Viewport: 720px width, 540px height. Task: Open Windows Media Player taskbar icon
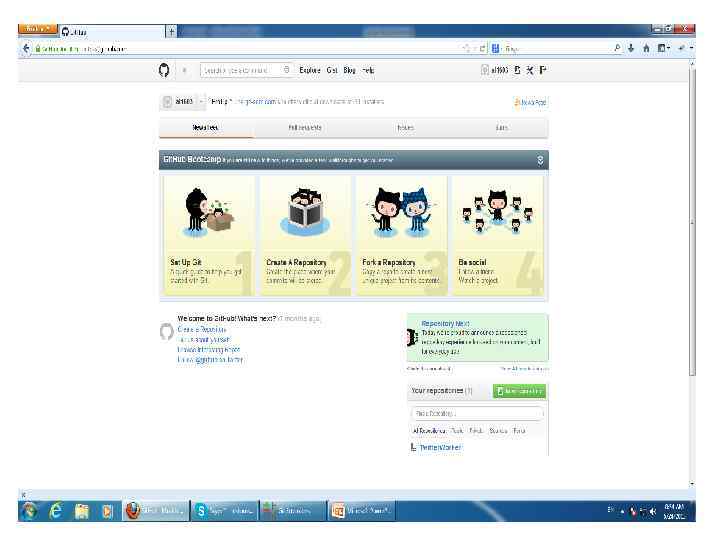(107, 511)
